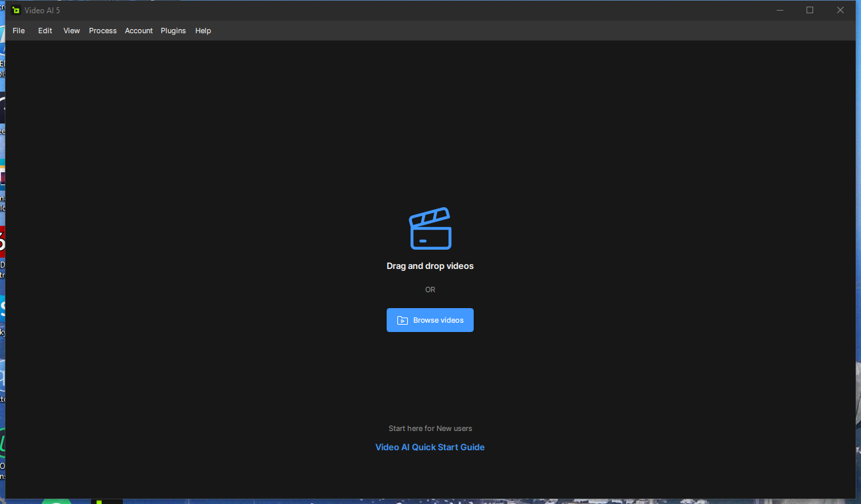This screenshot has height=504, width=861.
Task: Open the Video AI Quick Start Guide link
Action: (x=430, y=447)
